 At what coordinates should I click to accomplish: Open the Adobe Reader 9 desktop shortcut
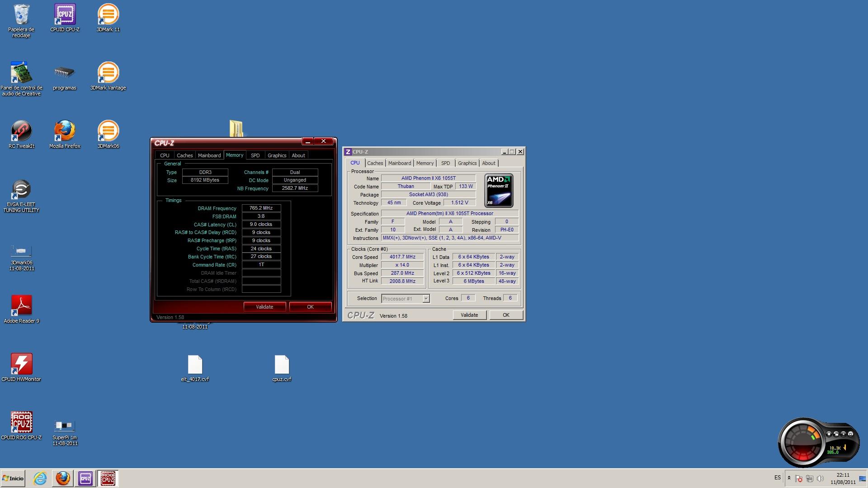click(x=21, y=310)
